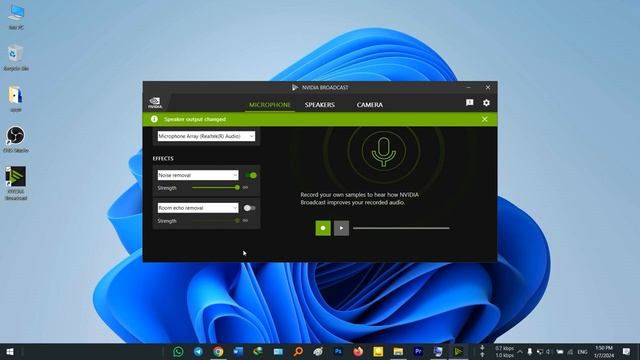
Task: Open the notification center icon
Action: pyautogui.click(x=627, y=352)
